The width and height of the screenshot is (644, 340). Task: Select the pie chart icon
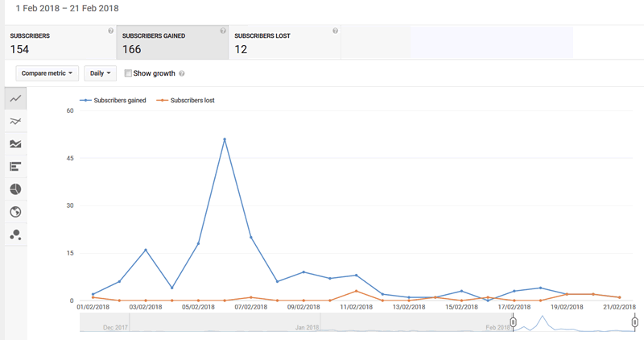[x=15, y=189]
